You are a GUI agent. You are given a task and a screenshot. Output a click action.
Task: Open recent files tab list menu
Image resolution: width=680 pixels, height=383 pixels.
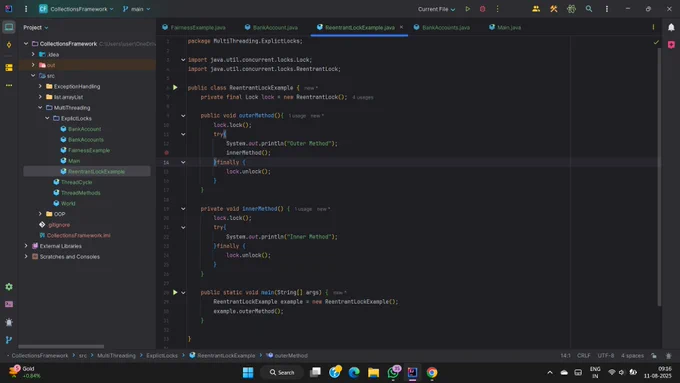coord(653,27)
